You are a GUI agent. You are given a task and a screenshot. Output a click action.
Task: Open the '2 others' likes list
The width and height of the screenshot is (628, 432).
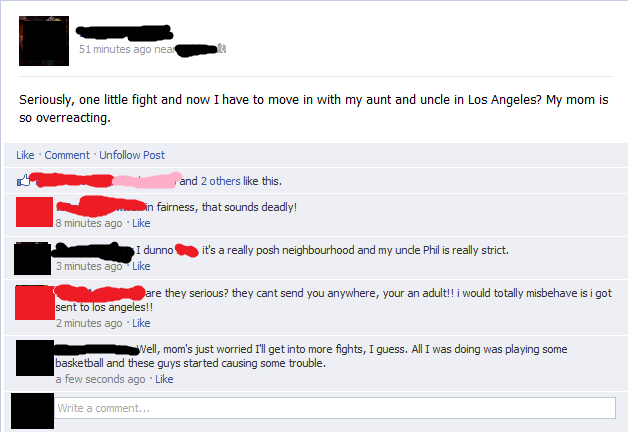click(221, 181)
